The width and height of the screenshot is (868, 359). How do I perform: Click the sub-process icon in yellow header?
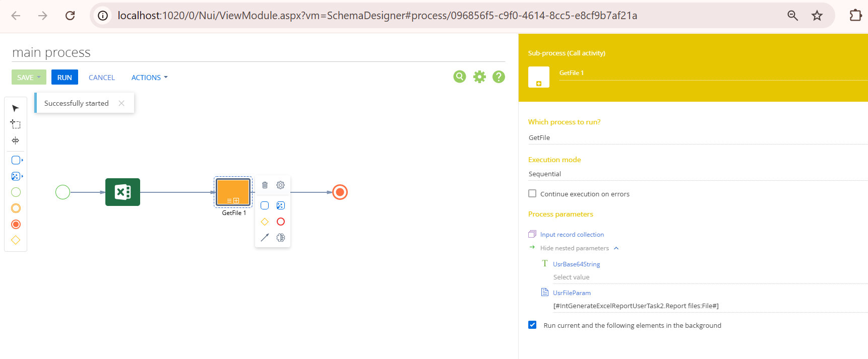(539, 77)
